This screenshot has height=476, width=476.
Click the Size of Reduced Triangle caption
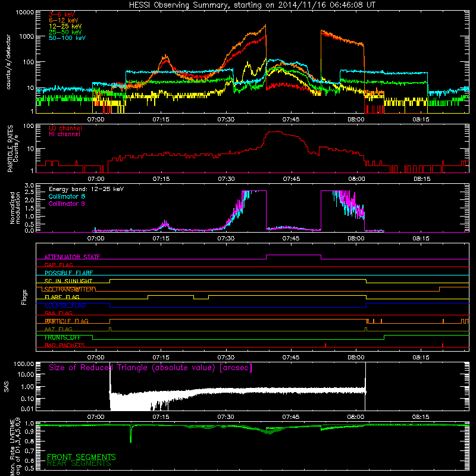[151, 368]
